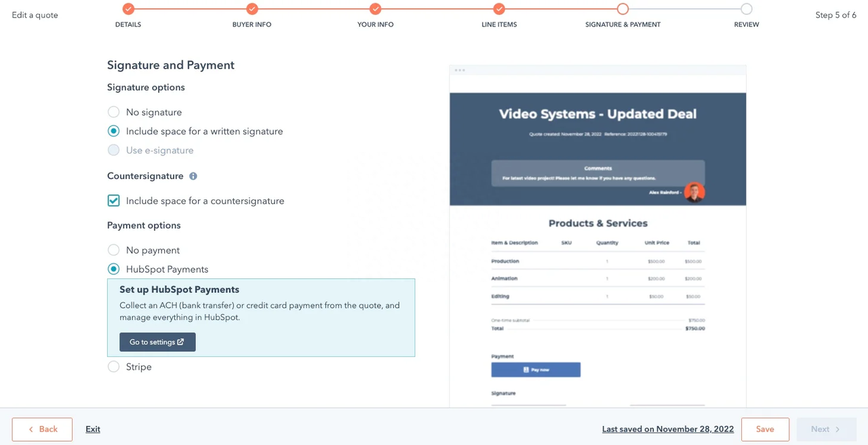Select the Line Items step checkmark icon
The width and height of the screenshot is (868, 445).
point(499,9)
